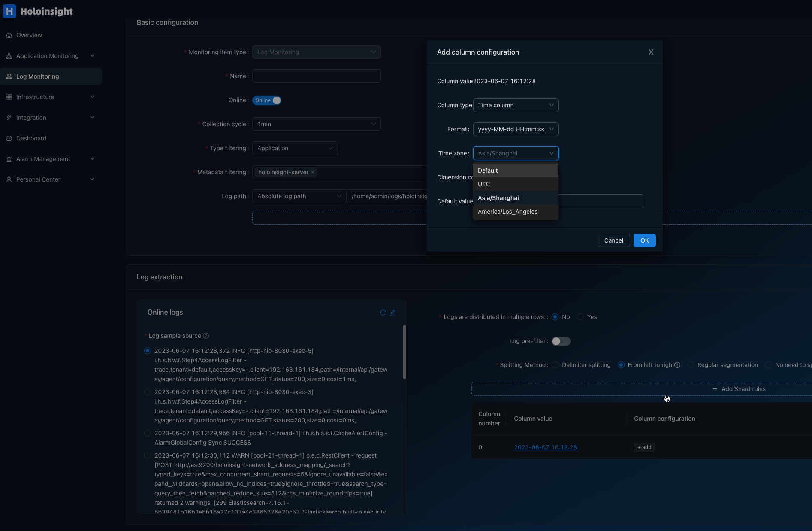The image size is (812, 531).
Task: Click the Dashboard gauge icon
Action: [9, 138]
